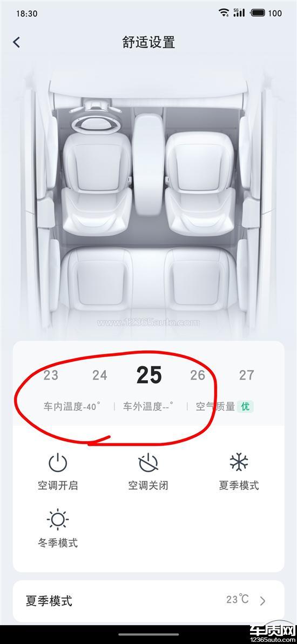Choose 26 degrees on temperature picker

point(198,375)
